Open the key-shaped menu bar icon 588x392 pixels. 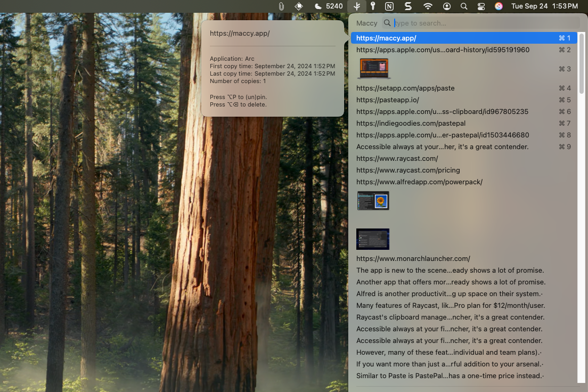click(x=373, y=6)
